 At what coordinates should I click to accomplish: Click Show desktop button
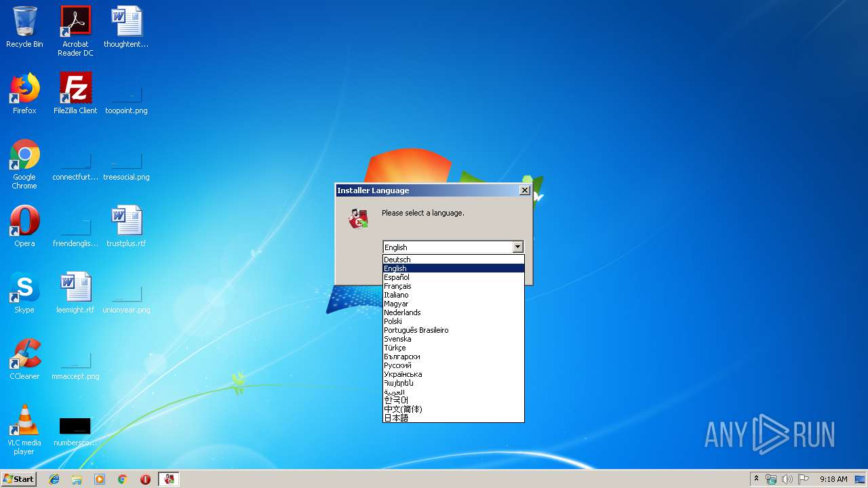click(861, 479)
